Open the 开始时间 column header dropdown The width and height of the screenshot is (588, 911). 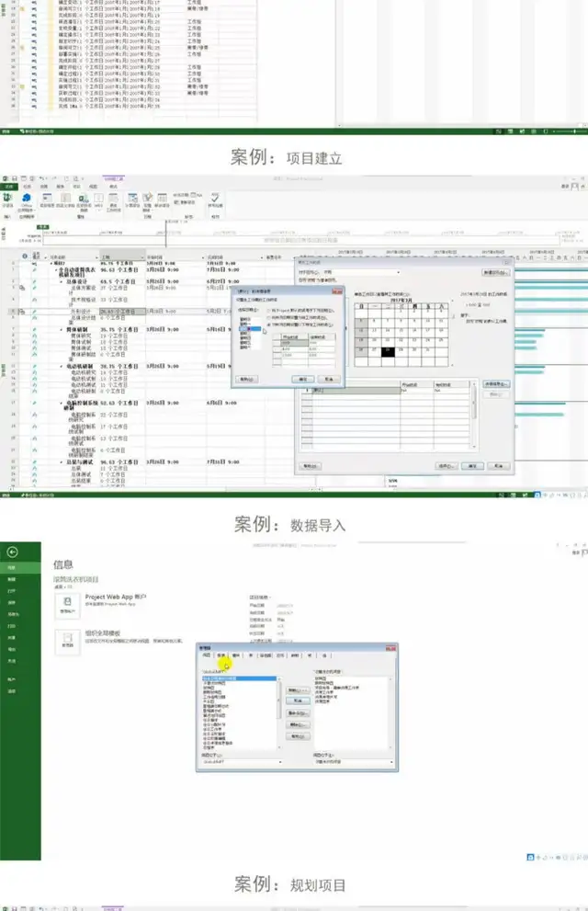coord(203,256)
